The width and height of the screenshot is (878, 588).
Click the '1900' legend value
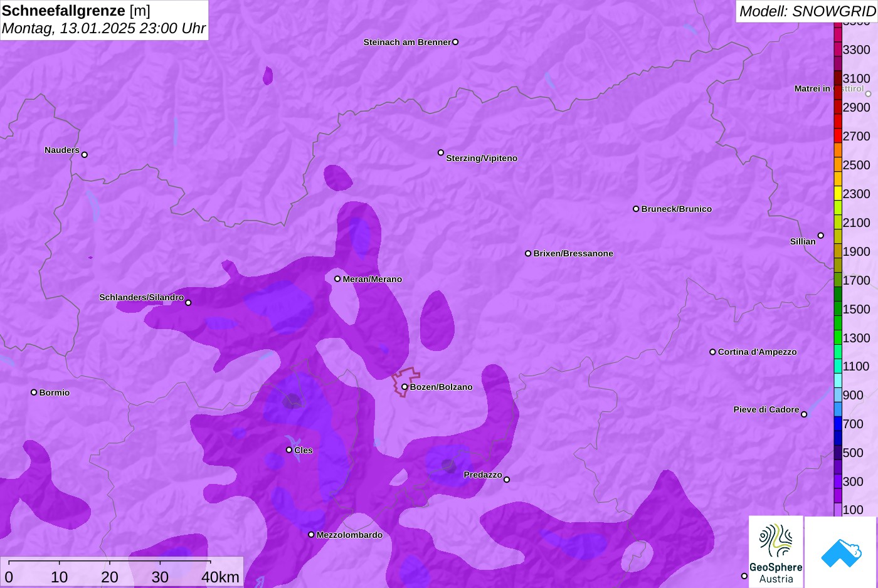click(857, 251)
